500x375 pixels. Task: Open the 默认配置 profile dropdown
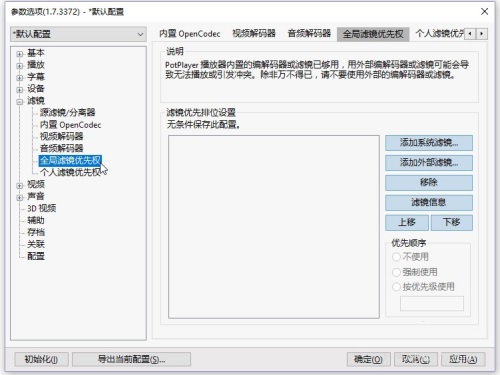(x=78, y=34)
